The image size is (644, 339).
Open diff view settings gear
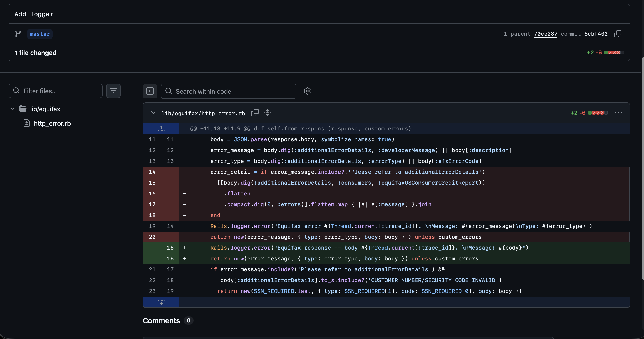tap(307, 91)
